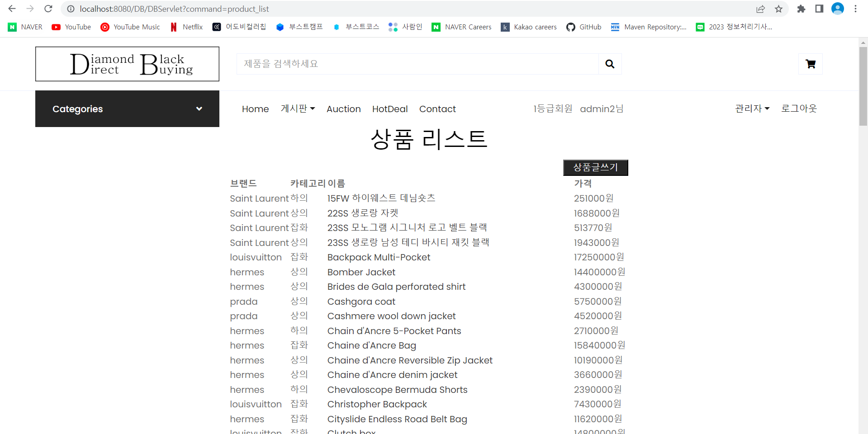Viewport: 868px width, 434px height.
Task: Open product Chevaloscope Bermuda Shorts
Action: 397,390
